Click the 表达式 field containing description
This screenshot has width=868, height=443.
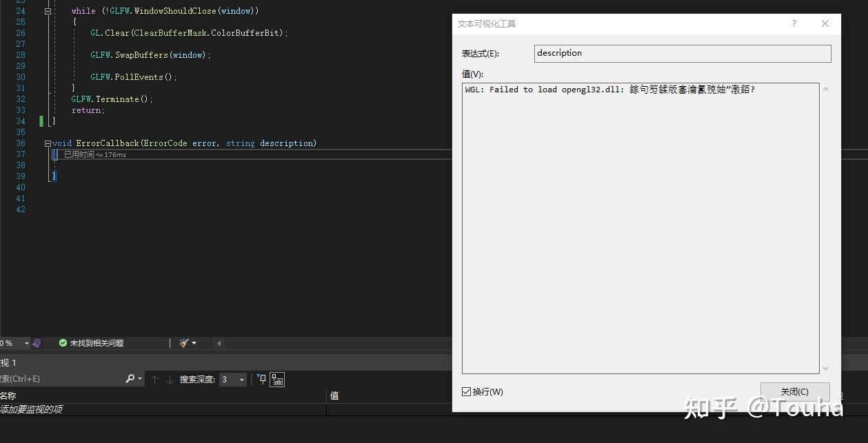pyautogui.click(x=683, y=53)
